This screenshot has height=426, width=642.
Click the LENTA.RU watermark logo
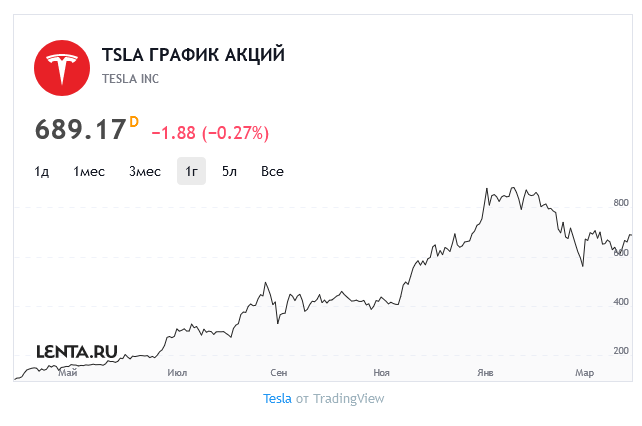click(77, 351)
